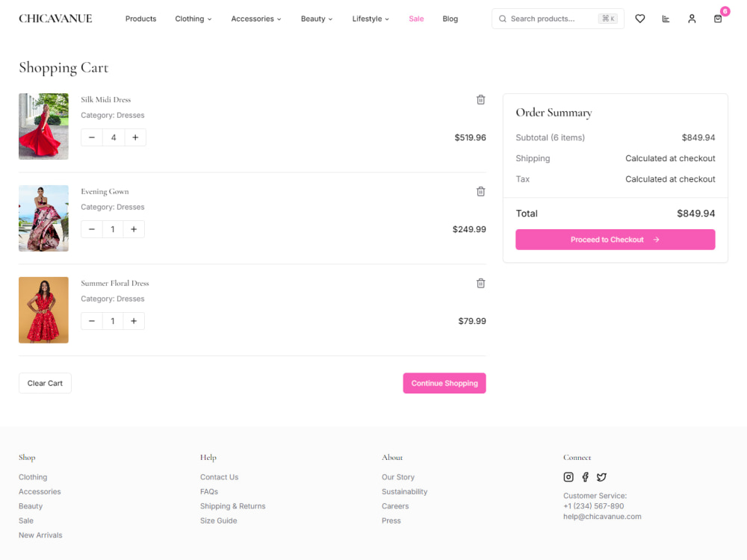Visit the Facebook social icon
The image size is (747, 560).
(585, 477)
